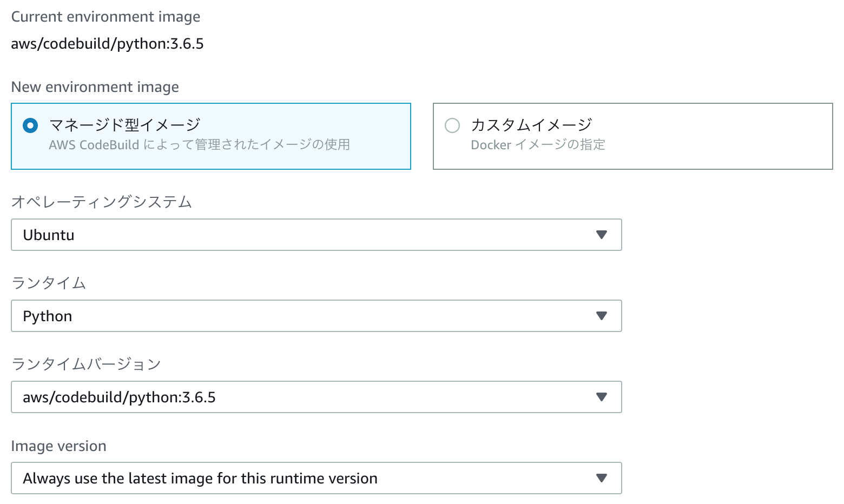This screenshot has width=844, height=504.
Task: Click the カスタムイメージ option title text
Action: pos(531,125)
